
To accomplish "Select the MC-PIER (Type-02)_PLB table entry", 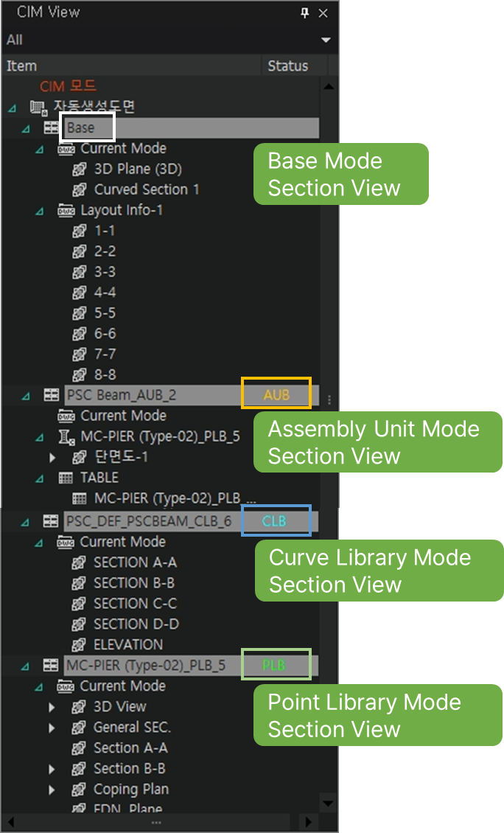I will (175, 498).
